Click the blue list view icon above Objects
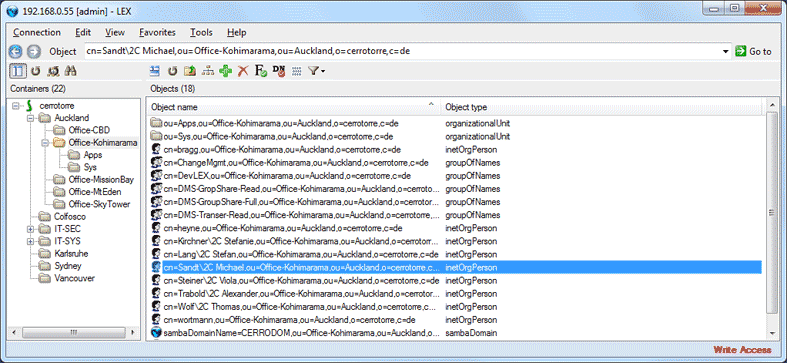This screenshot has height=363, width=787. [x=155, y=71]
